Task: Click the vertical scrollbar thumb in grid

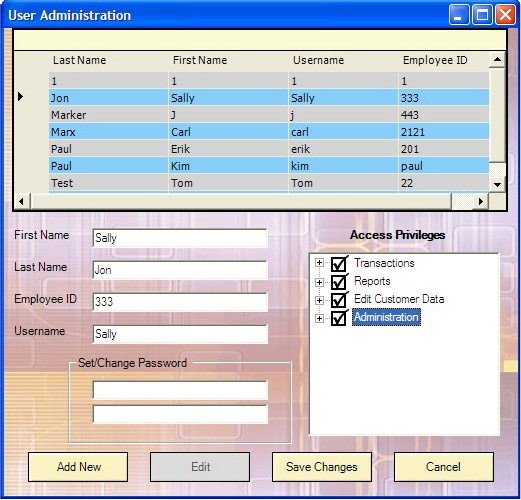Action: pyautogui.click(x=497, y=115)
